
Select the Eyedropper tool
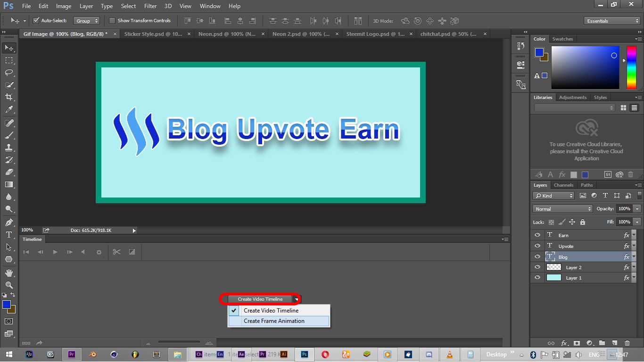tap(9, 109)
